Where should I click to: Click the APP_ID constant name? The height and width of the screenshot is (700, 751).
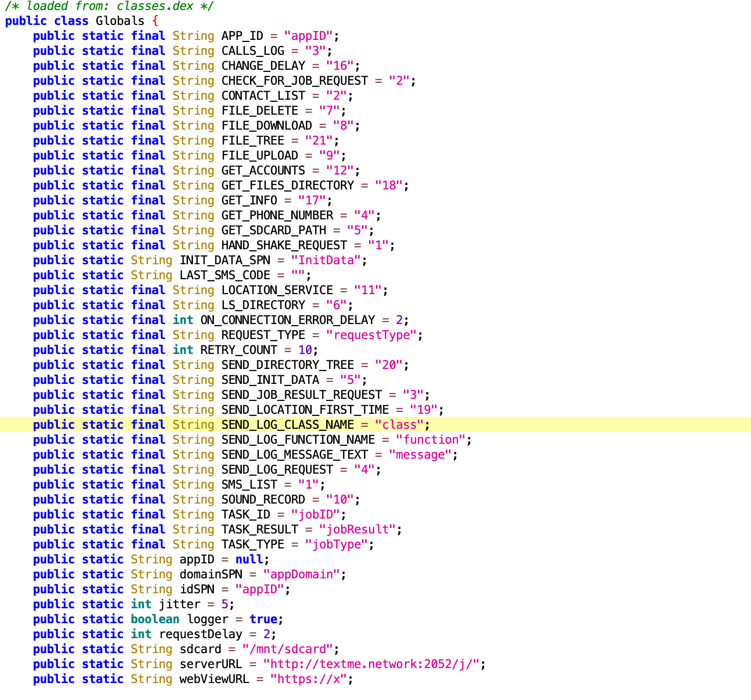click(x=242, y=36)
